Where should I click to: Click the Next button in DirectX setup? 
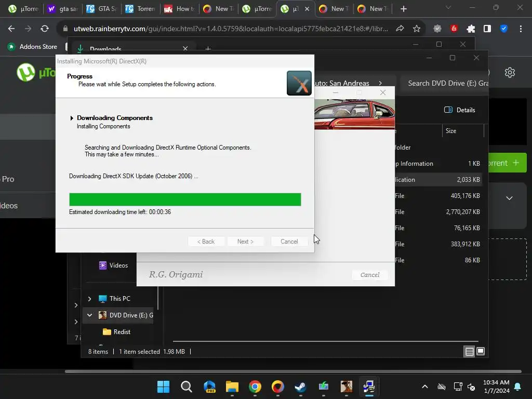[245, 242]
